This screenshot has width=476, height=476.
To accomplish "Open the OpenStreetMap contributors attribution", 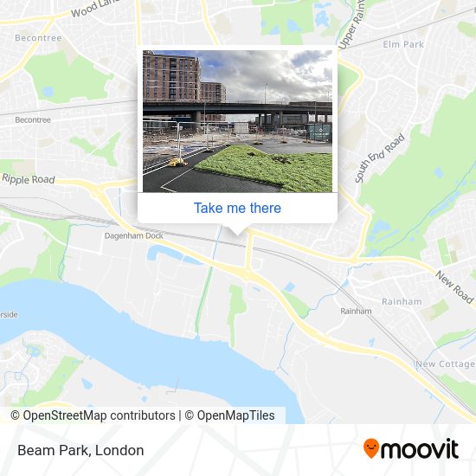I will [x=93, y=415].
